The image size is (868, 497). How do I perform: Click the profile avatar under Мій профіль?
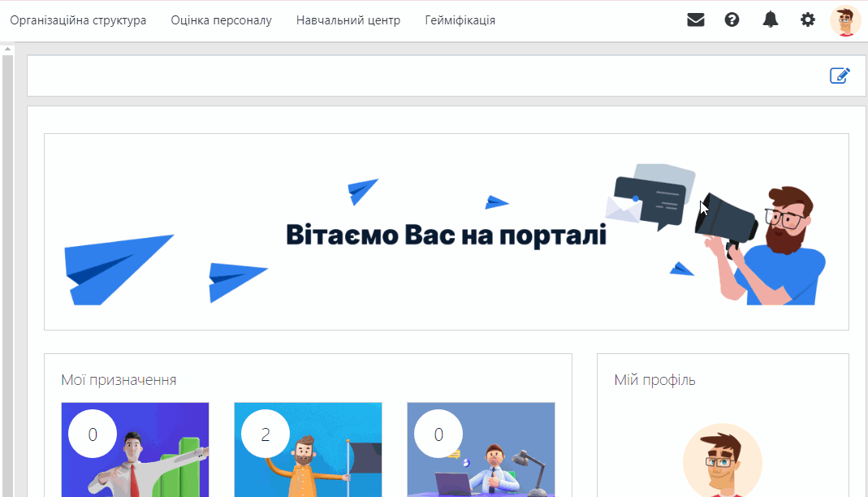(723, 460)
